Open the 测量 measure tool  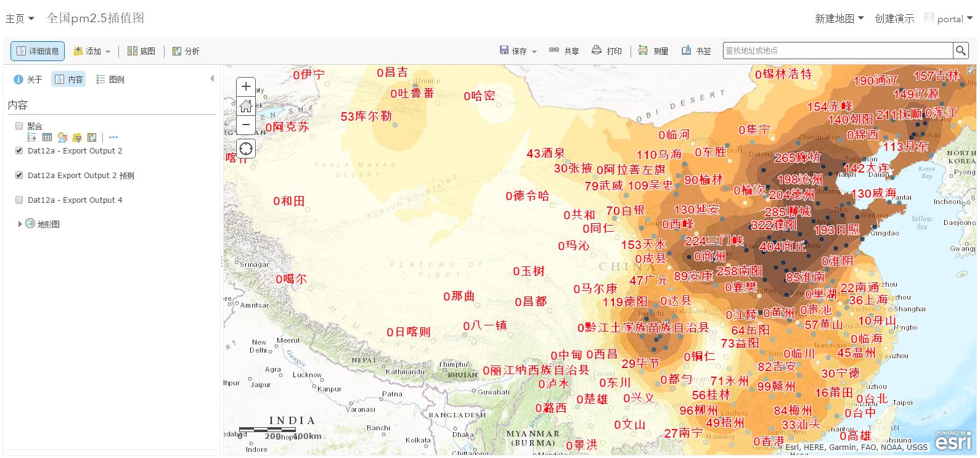pyautogui.click(x=653, y=51)
